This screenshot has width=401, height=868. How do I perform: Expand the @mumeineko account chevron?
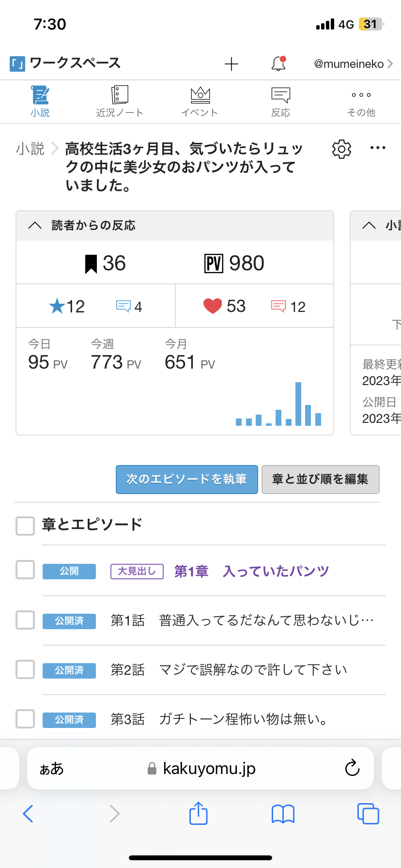390,63
